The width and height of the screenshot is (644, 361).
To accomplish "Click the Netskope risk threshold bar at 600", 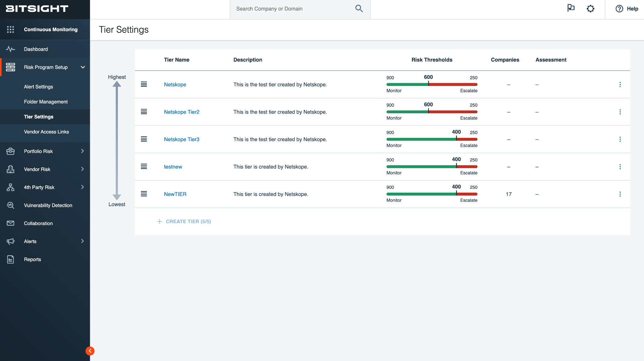I will (x=432, y=84).
